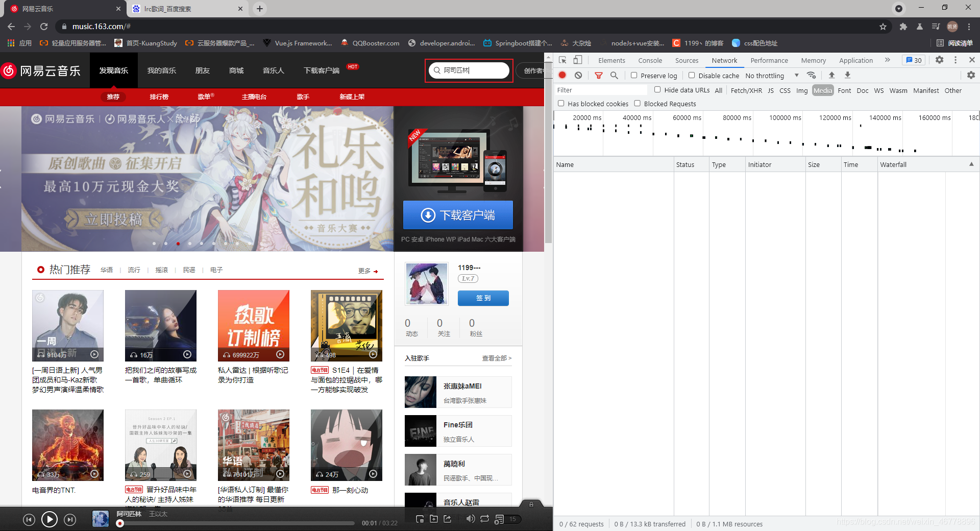Open 排行榜 in the red subnav
980x531 pixels.
click(x=159, y=96)
